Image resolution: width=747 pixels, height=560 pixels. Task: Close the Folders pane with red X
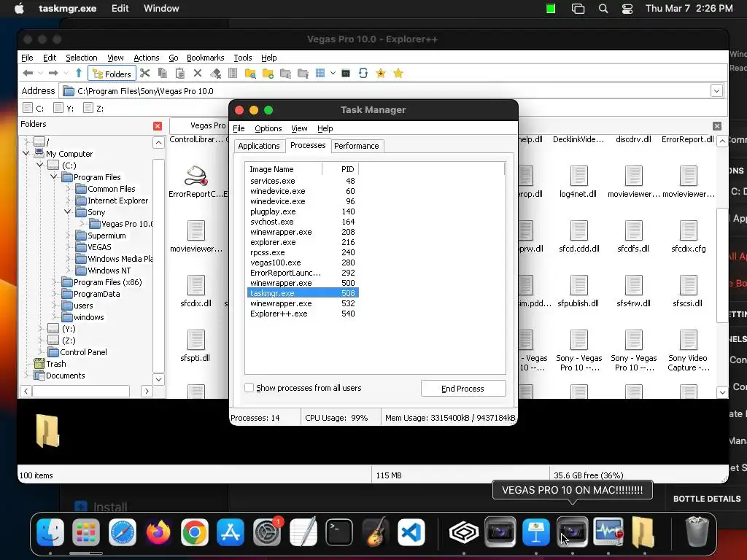click(x=158, y=125)
